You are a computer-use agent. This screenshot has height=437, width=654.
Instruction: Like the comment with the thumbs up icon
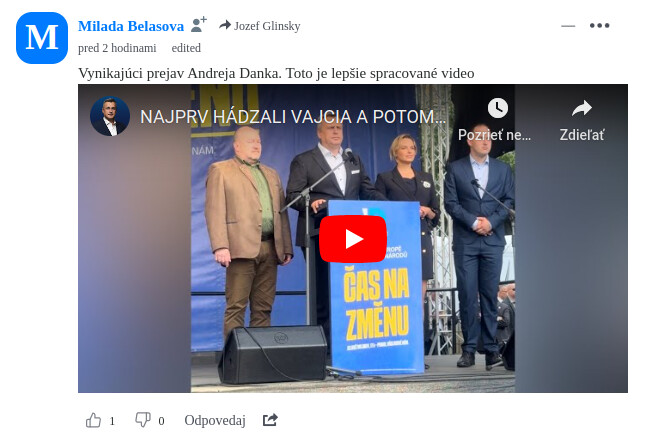(93, 420)
